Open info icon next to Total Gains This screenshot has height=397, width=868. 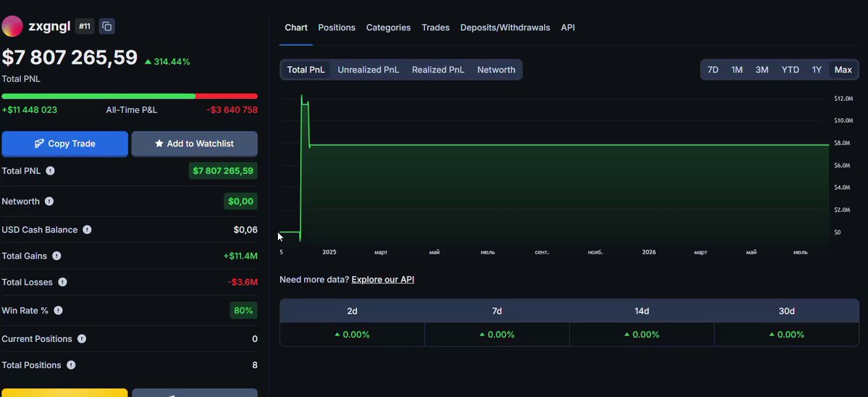56,256
